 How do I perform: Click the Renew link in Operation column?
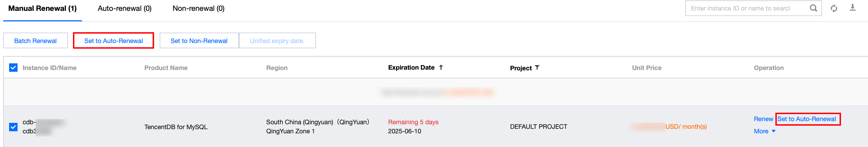763,119
